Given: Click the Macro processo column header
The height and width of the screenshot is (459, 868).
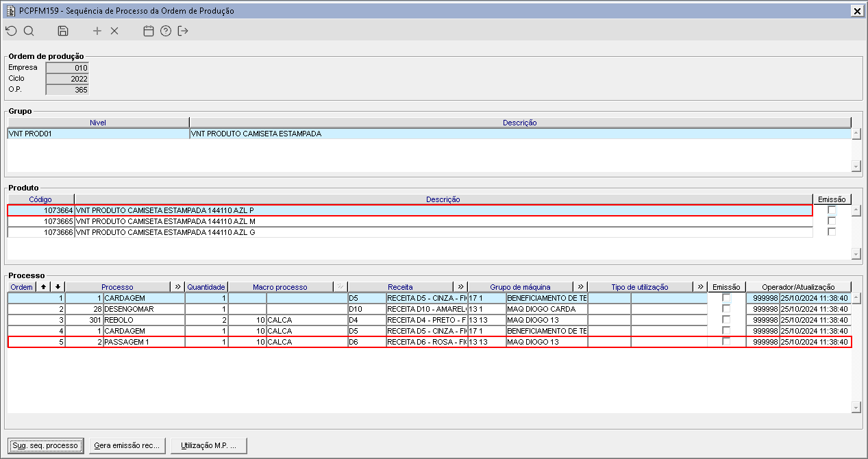Looking at the screenshot, I should pyautogui.click(x=280, y=287).
